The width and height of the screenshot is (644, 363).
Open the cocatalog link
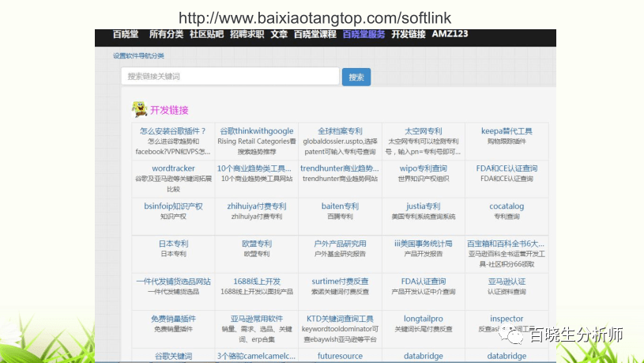pyautogui.click(x=507, y=206)
